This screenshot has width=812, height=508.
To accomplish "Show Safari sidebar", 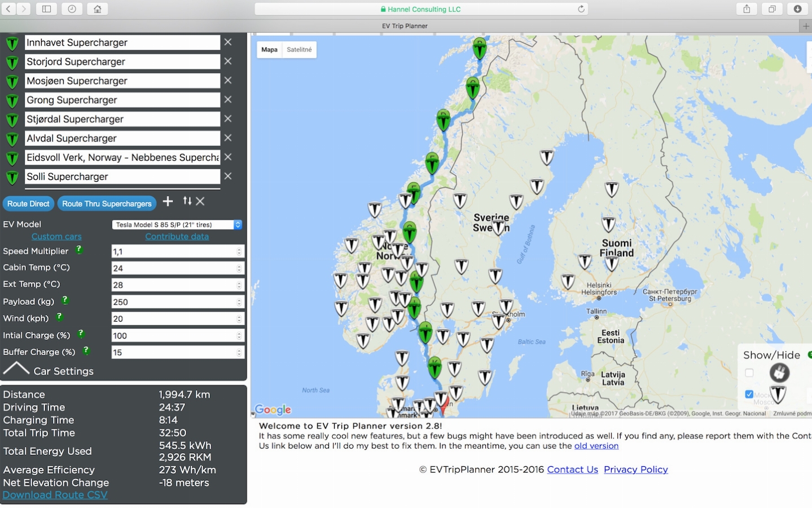I will 47,9.
